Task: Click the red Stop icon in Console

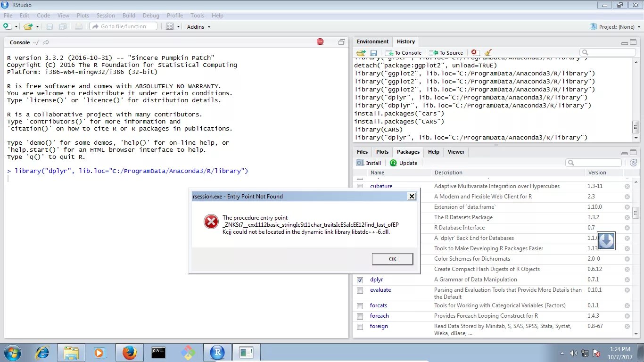Action: [320, 42]
